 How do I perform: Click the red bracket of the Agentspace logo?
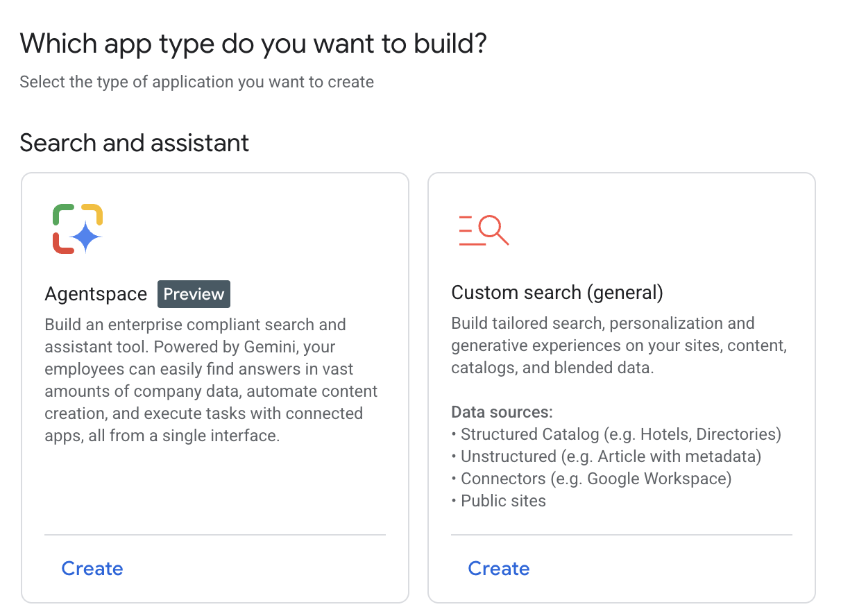tap(63, 243)
